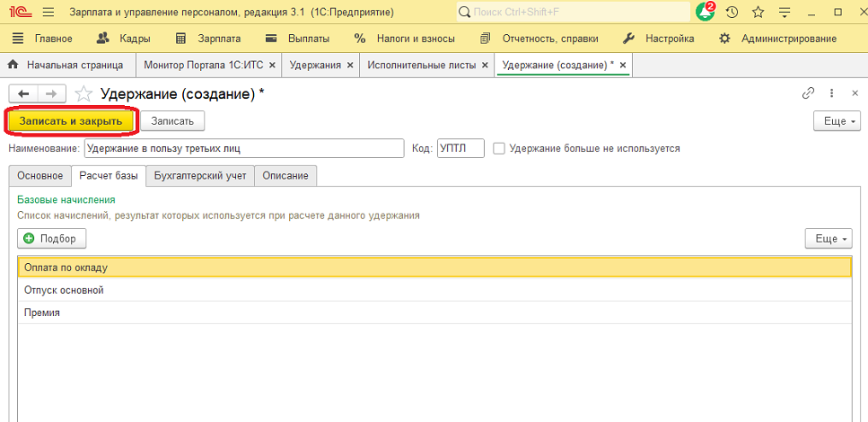Open the Кадры section
This screenshot has width=868, height=422.
click(124, 39)
